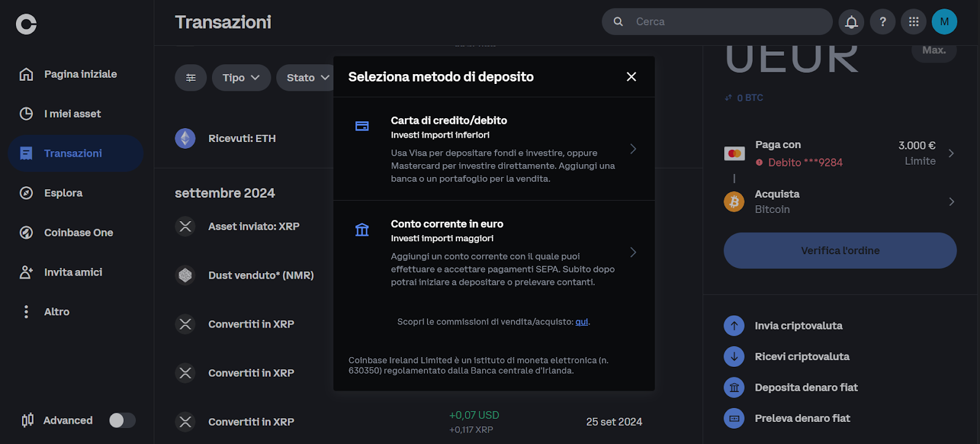The height and width of the screenshot is (444, 980).
Task: Click the Cerca search field
Action: coord(717,21)
